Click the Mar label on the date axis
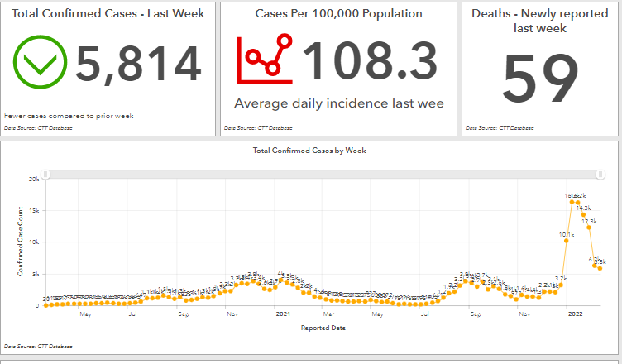Screen dimensions: 622x364 (x=328, y=314)
